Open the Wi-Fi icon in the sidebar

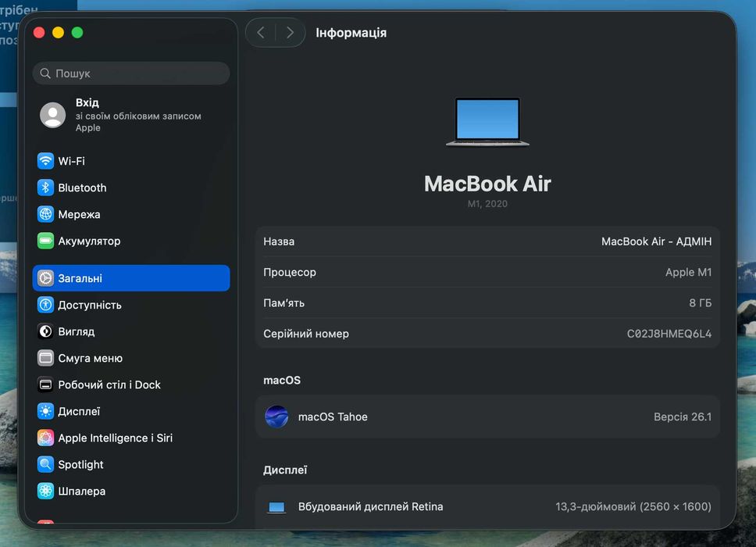(45, 161)
